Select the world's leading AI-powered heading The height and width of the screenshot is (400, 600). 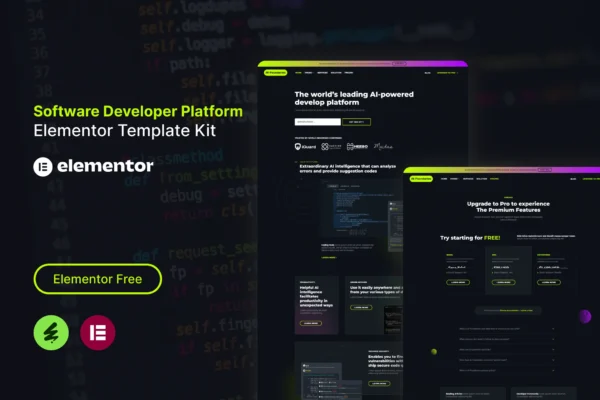(354, 98)
